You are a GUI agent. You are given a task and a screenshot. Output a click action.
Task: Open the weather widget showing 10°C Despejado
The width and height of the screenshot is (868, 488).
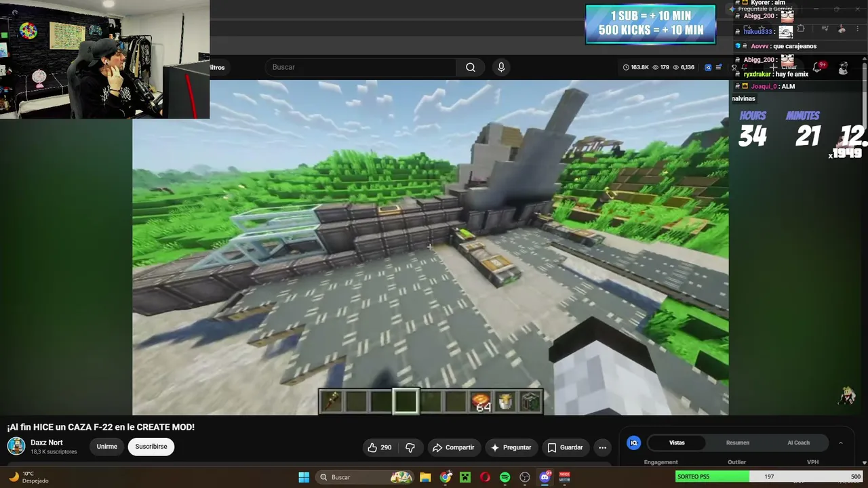coord(28,477)
